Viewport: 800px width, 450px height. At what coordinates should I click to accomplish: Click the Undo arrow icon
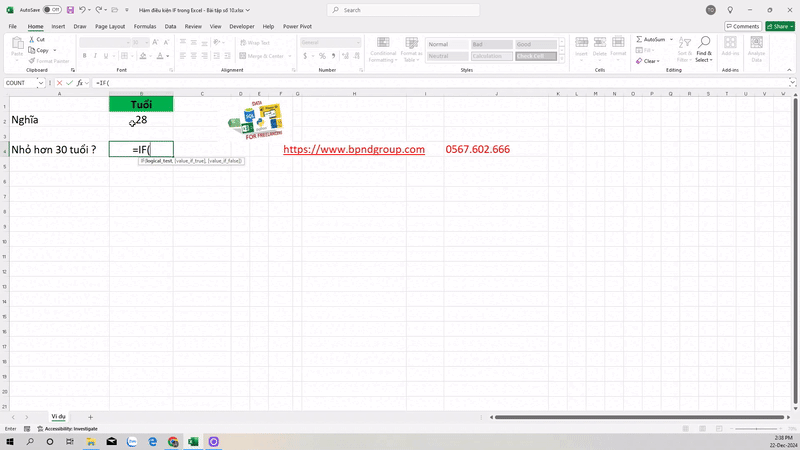point(82,10)
